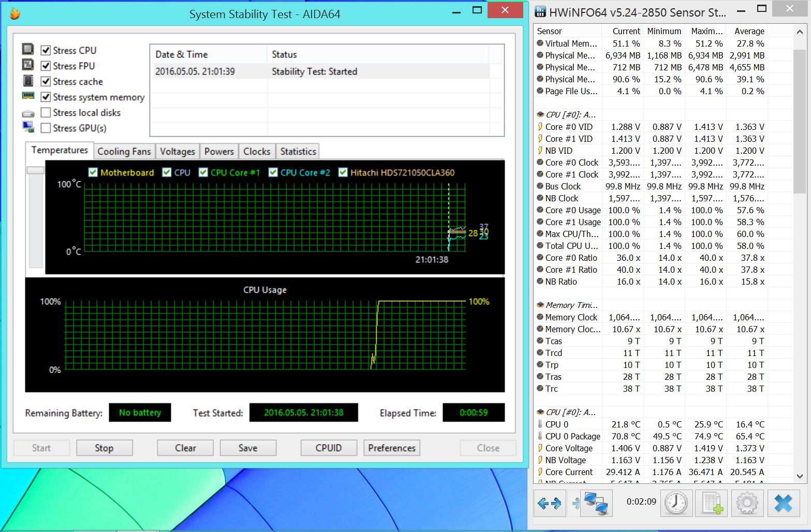Open the CPUID panel button
This screenshot has width=811, height=532.
(x=329, y=448)
